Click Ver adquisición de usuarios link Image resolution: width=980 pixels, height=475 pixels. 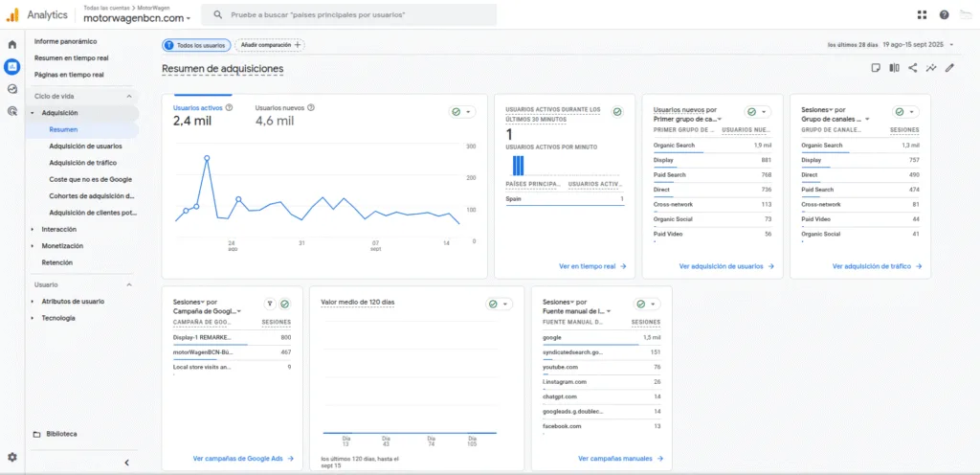[726, 266]
